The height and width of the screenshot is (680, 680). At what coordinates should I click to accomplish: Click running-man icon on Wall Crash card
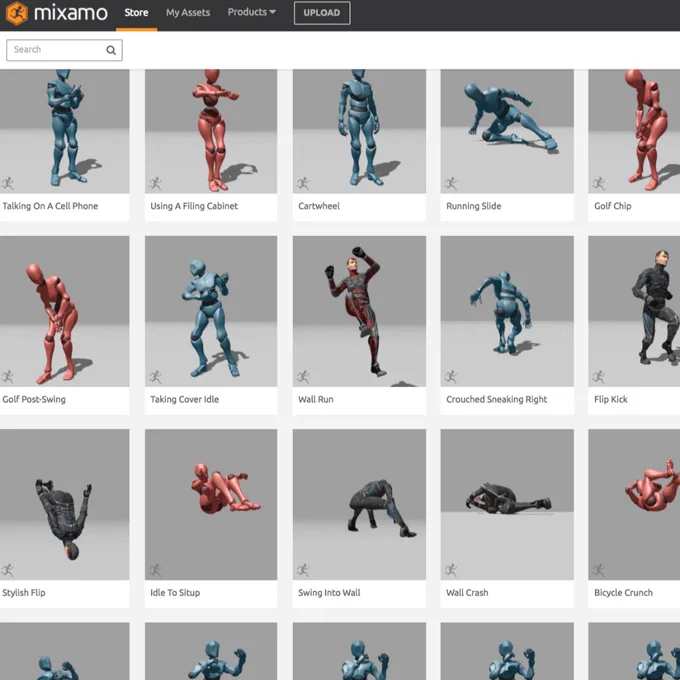[x=451, y=570]
